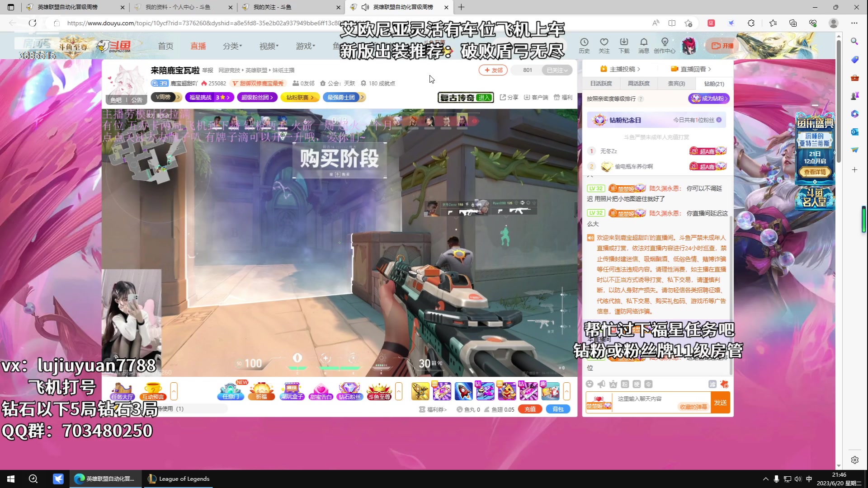Open the 梗 meme chat icon
868x488 pixels.
(x=637, y=384)
